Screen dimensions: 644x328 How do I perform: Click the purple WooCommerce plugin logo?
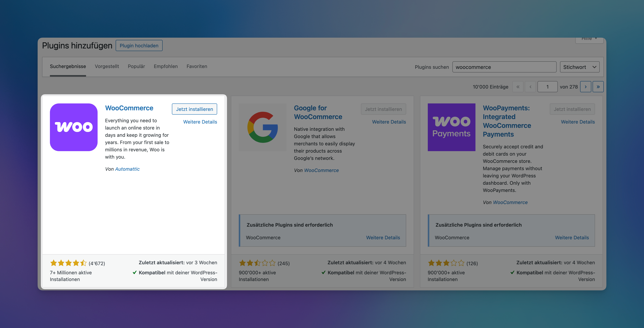pyautogui.click(x=74, y=127)
